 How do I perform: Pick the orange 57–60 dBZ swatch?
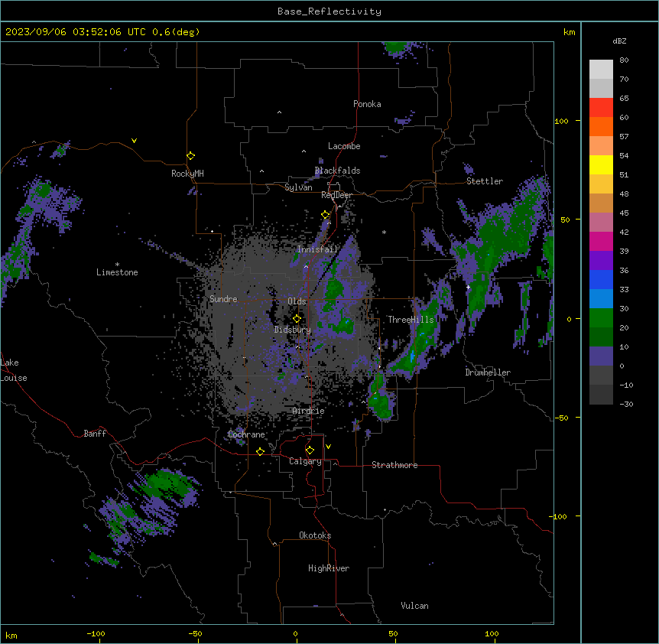coord(601,126)
